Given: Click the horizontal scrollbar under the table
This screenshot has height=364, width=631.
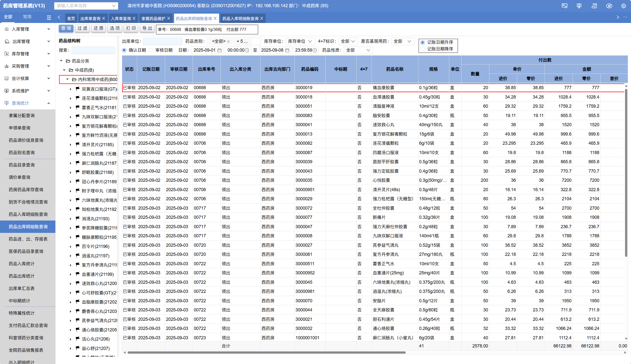Looking at the screenshot, I should [x=266, y=352].
